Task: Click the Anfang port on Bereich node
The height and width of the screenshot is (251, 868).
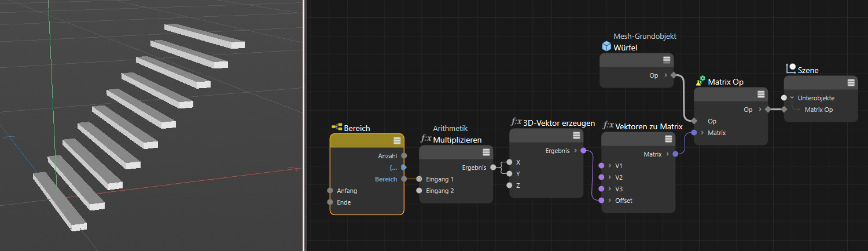Action: click(x=330, y=191)
